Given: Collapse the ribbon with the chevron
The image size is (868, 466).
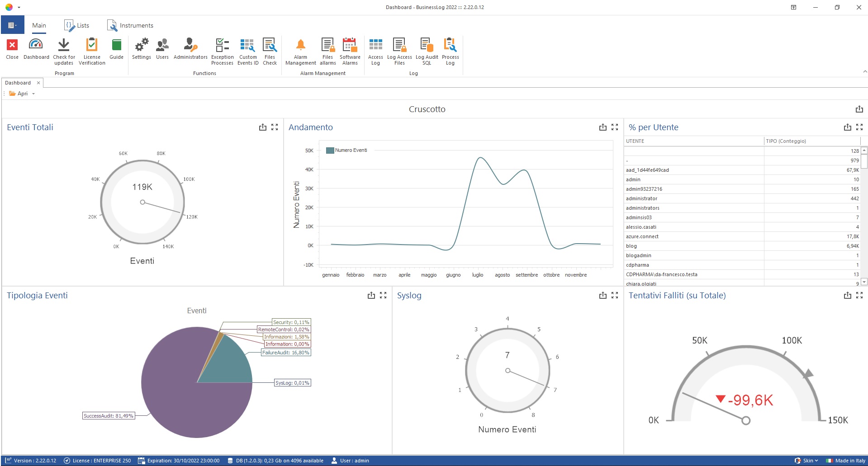Looking at the screenshot, I should coord(864,71).
